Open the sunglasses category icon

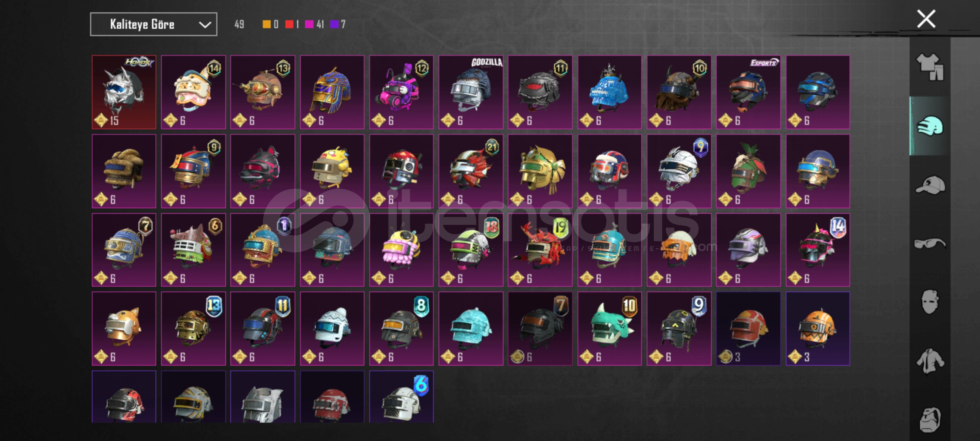click(x=930, y=244)
